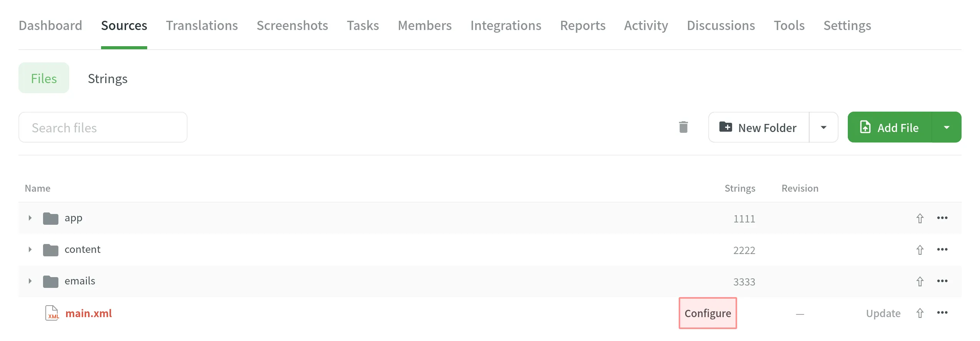This screenshot has width=980, height=341.
Task: Open the Add File dropdown arrow
Action: [x=947, y=127]
